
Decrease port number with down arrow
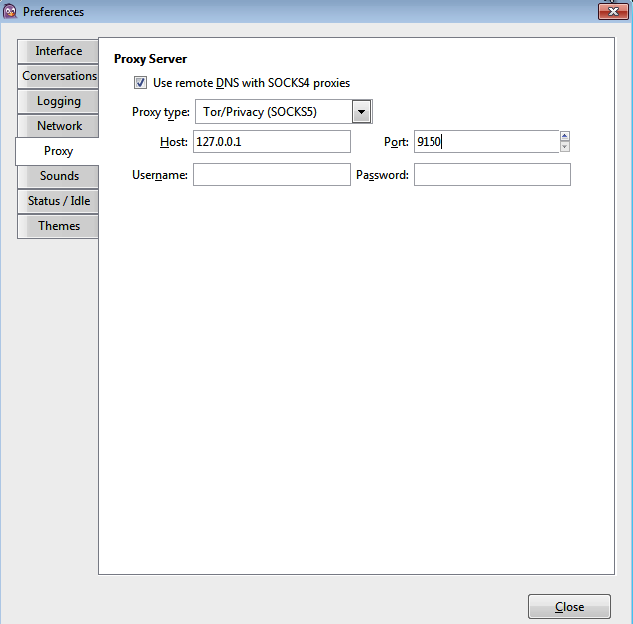click(565, 147)
